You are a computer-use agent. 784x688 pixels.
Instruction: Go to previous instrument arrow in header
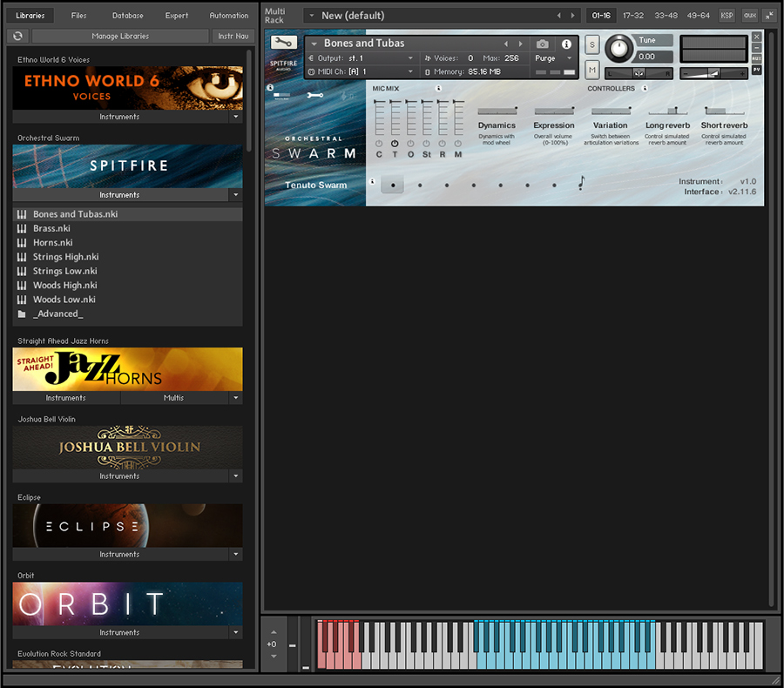pos(506,44)
